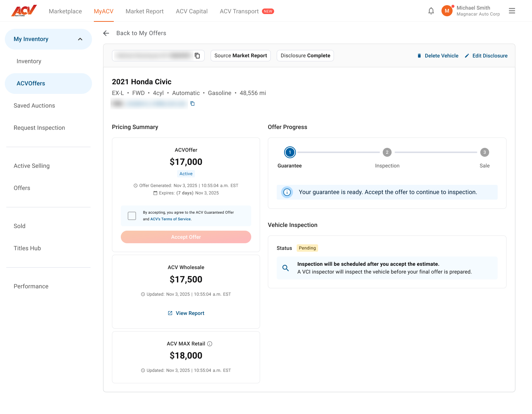The width and height of the screenshot is (532, 414).
Task: Select the MyACV tab
Action: click(x=103, y=11)
